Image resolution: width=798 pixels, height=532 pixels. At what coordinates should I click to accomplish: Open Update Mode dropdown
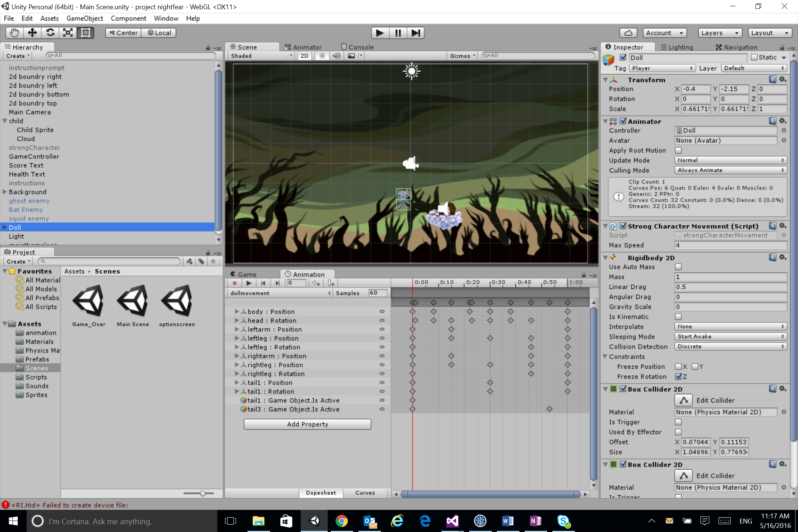(x=731, y=160)
